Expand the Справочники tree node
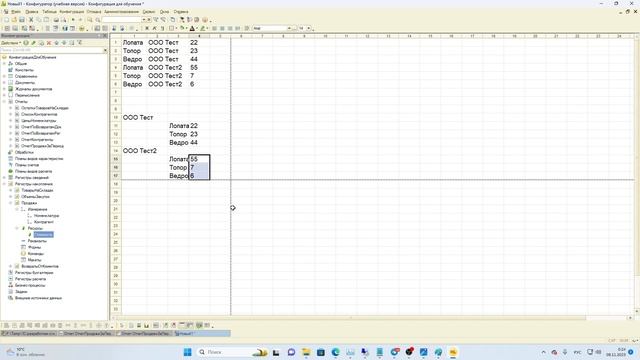Screen dimensions: 640x360 (4, 76)
